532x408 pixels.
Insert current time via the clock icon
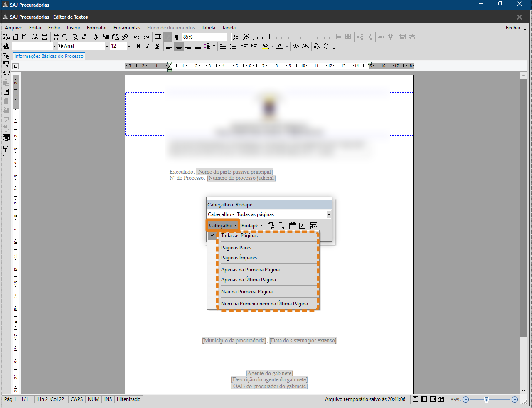tap(302, 226)
